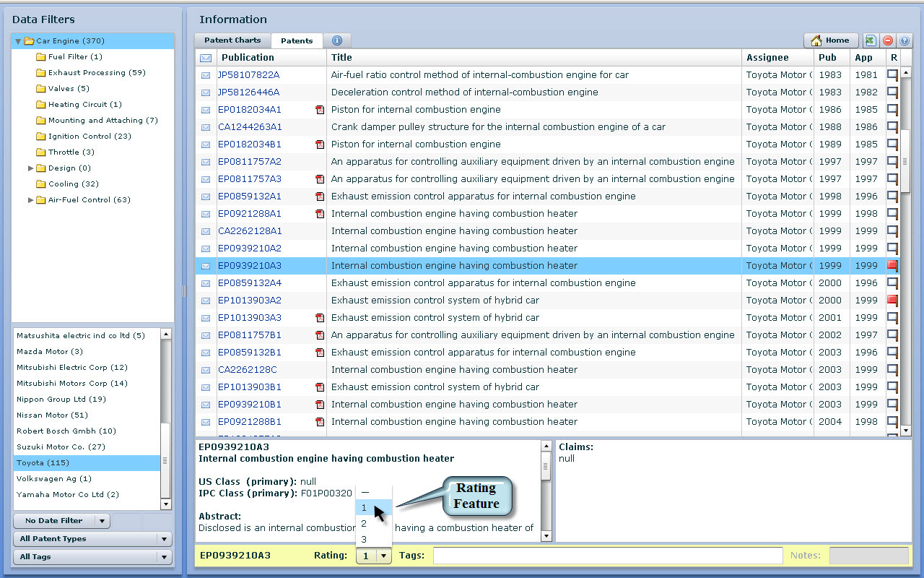Click the Exhaust Processing folder icon

click(41, 73)
